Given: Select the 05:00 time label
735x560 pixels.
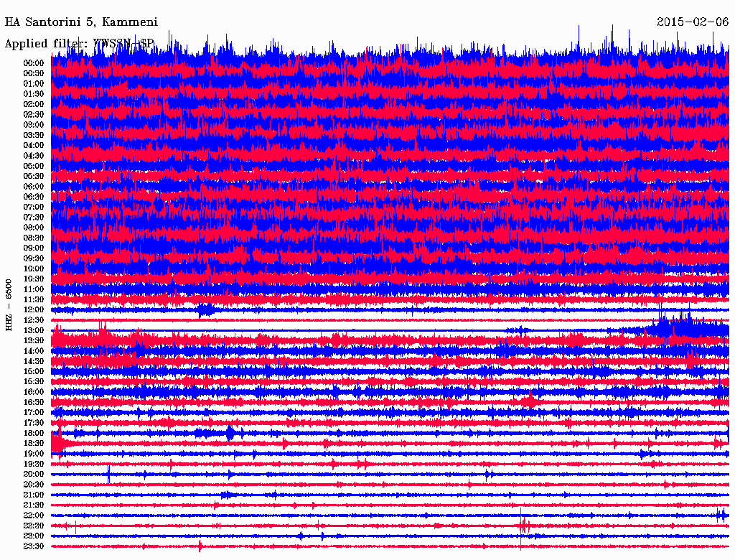Looking at the screenshot, I should tap(34, 167).
